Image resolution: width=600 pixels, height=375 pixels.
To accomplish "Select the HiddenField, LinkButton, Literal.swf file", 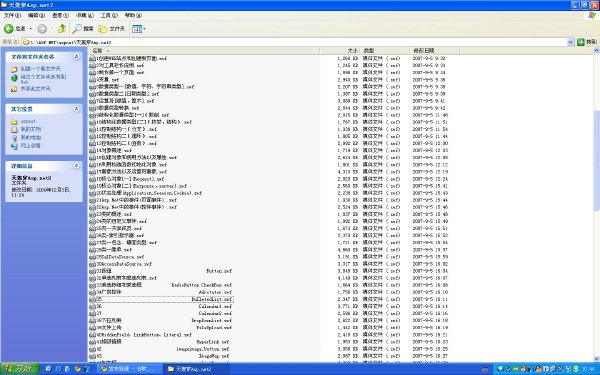I will click(144, 334).
